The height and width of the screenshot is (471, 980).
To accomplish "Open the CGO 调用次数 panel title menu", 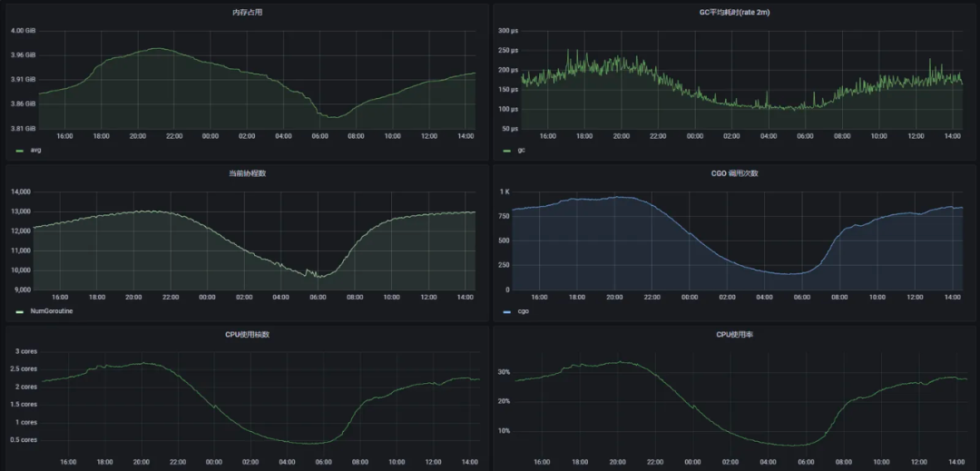I will coord(734,173).
